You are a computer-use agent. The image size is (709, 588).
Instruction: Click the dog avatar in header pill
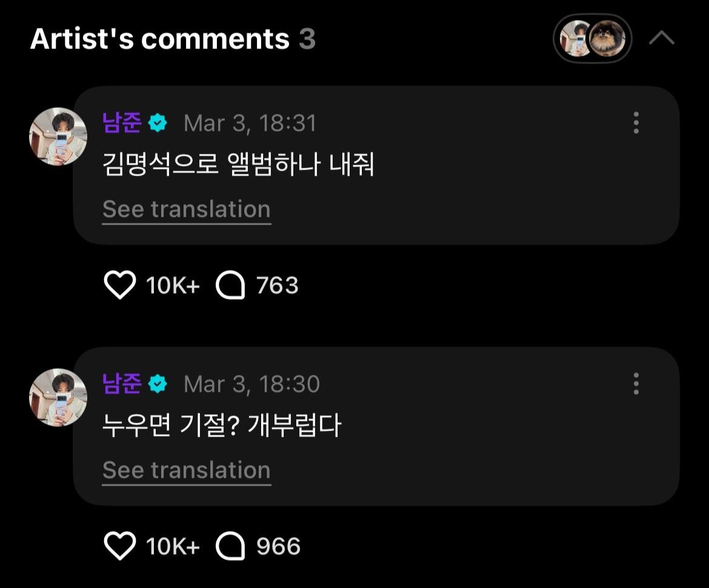click(607, 39)
